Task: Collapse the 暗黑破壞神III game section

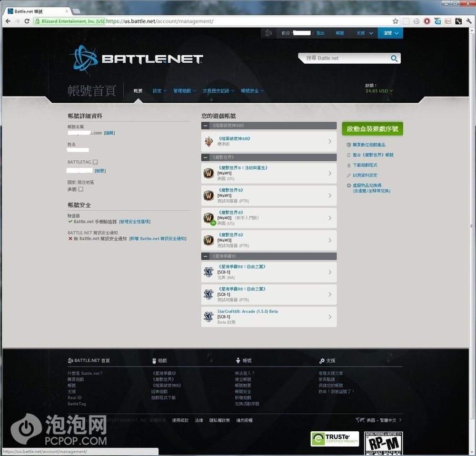Action: click(x=206, y=126)
